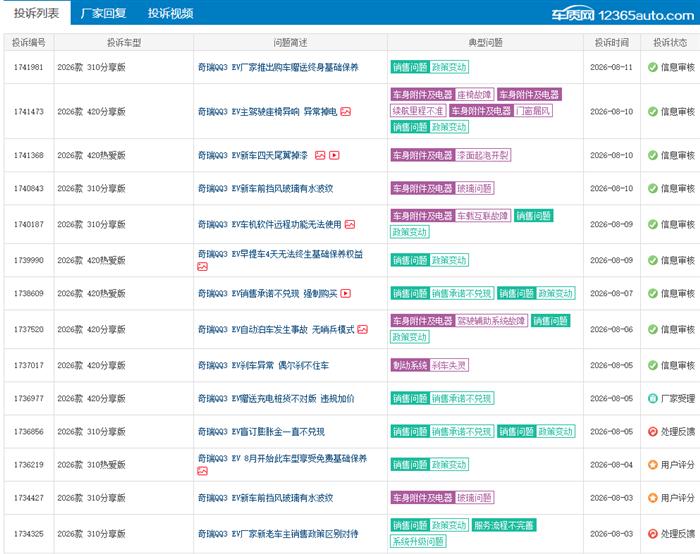Click 投诉编号 column header
This screenshot has width=700, height=554.
[x=29, y=42]
